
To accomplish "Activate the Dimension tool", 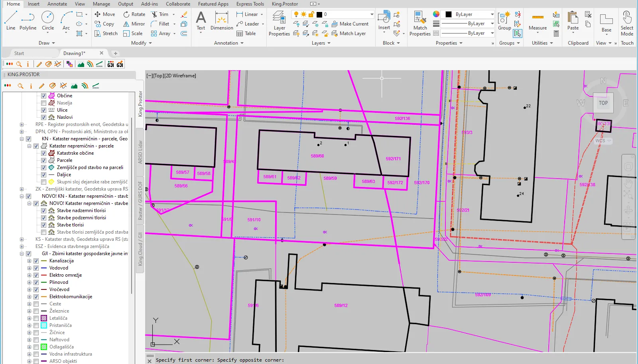I will (222, 21).
